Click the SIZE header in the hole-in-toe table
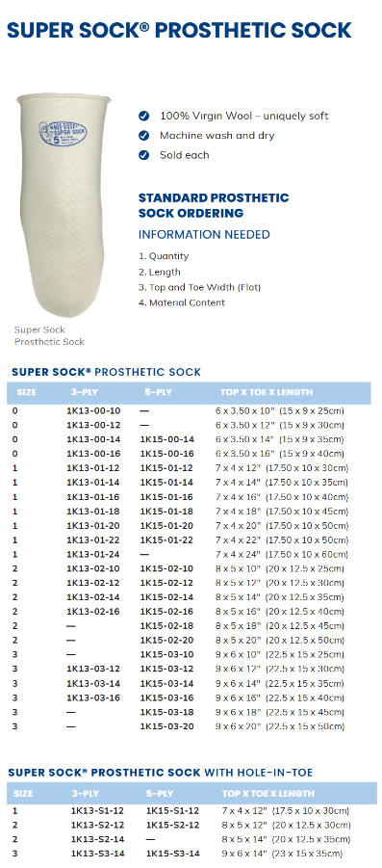This screenshot has width=382, height=868. click(x=23, y=794)
